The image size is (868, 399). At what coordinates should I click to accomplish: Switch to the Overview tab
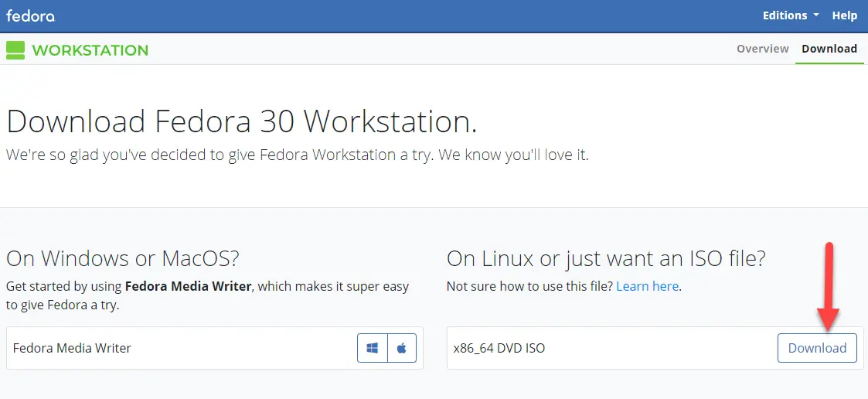coord(762,49)
